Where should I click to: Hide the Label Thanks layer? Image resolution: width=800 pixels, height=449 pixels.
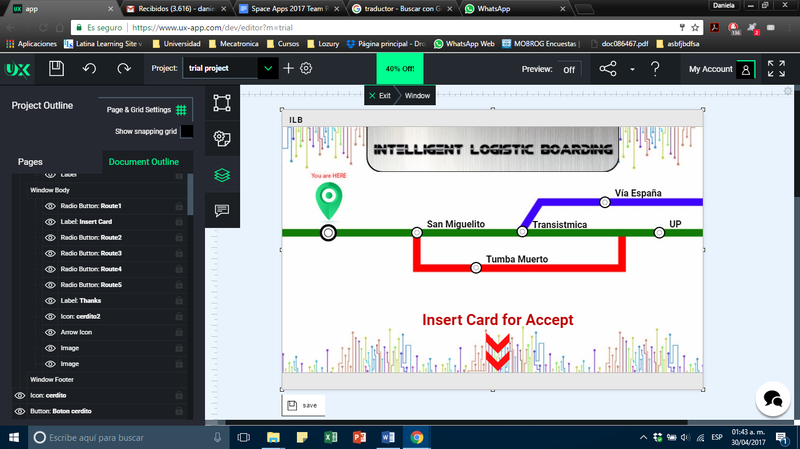pos(51,300)
